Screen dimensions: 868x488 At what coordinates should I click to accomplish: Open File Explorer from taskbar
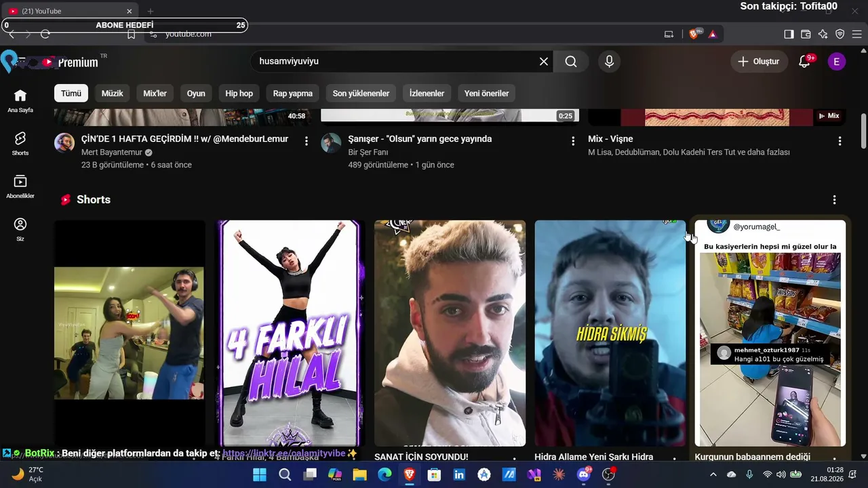(359, 474)
